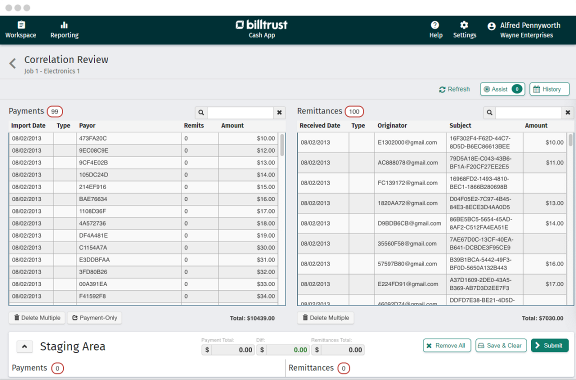The width and height of the screenshot is (576, 380).
Task: Click the Remittances search magnifier icon
Action: click(489, 112)
